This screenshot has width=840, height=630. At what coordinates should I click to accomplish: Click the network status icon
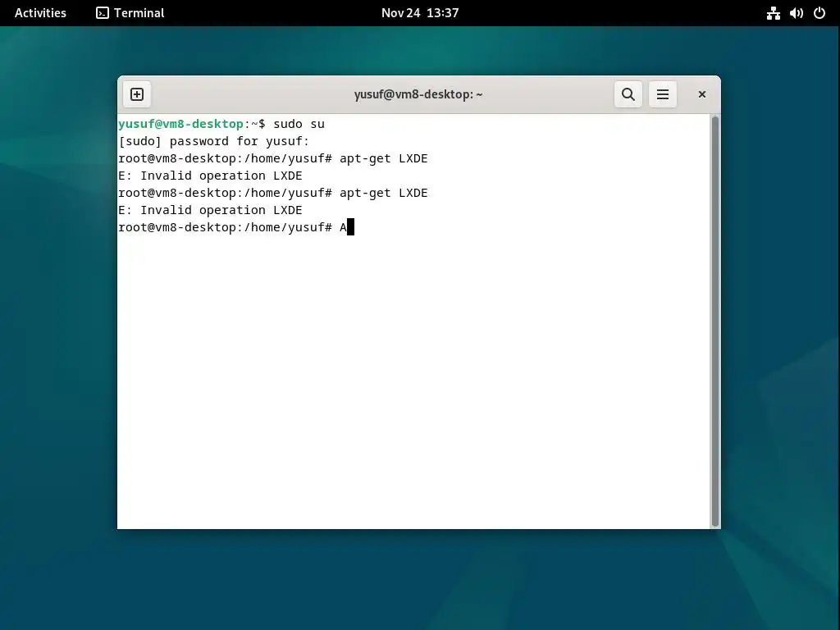click(x=773, y=13)
